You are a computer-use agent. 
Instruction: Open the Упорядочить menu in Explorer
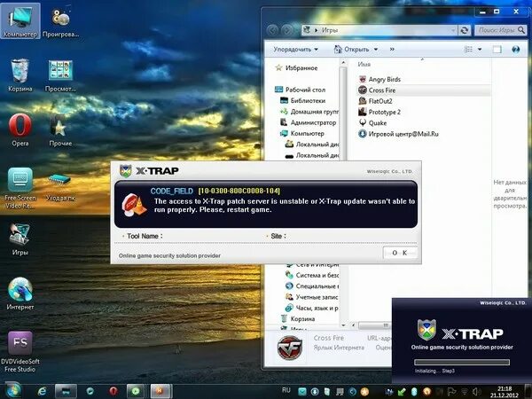click(x=296, y=49)
